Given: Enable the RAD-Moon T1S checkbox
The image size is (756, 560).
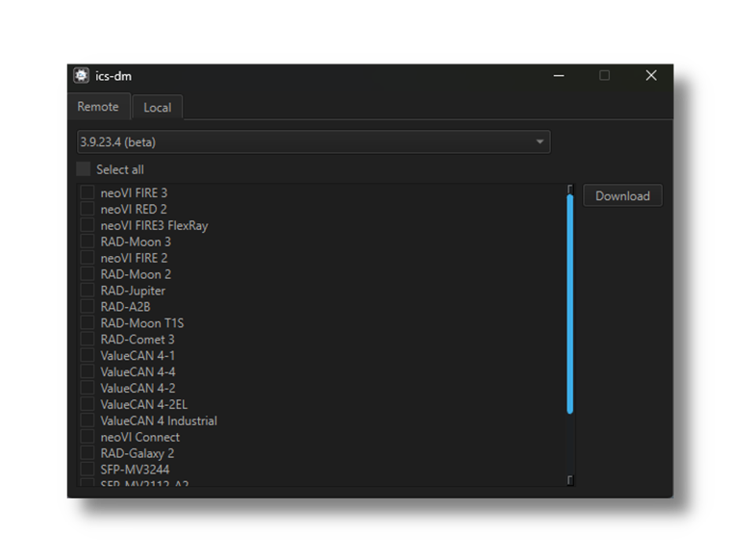Looking at the screenshot, I should click(88, 322).
